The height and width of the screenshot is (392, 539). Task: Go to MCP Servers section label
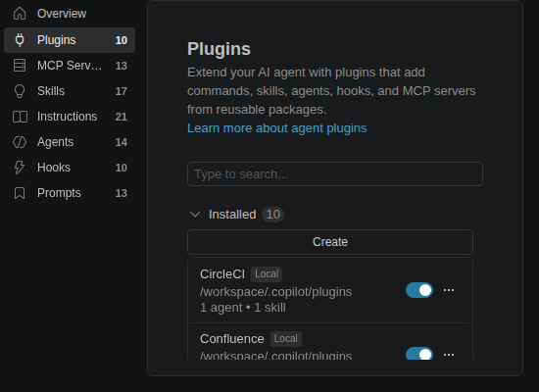[70, 66]
